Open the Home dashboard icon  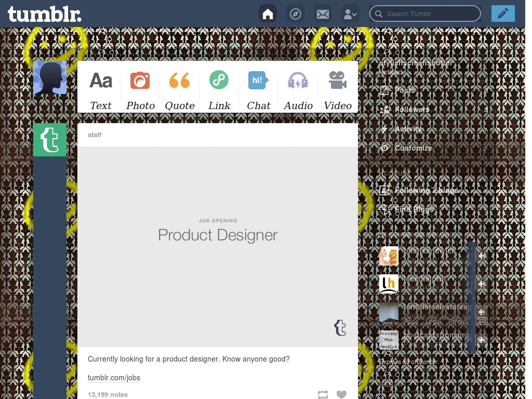(x=268, y=14)
